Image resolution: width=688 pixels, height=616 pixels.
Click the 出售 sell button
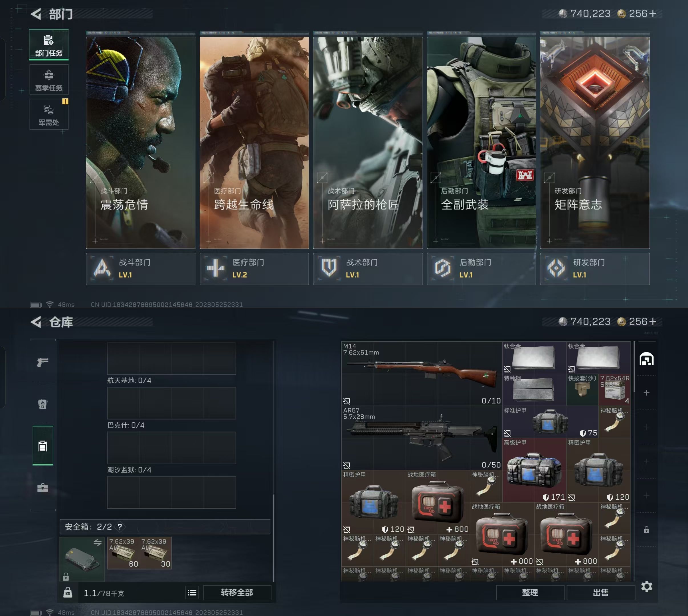click(x=601, y=593)
